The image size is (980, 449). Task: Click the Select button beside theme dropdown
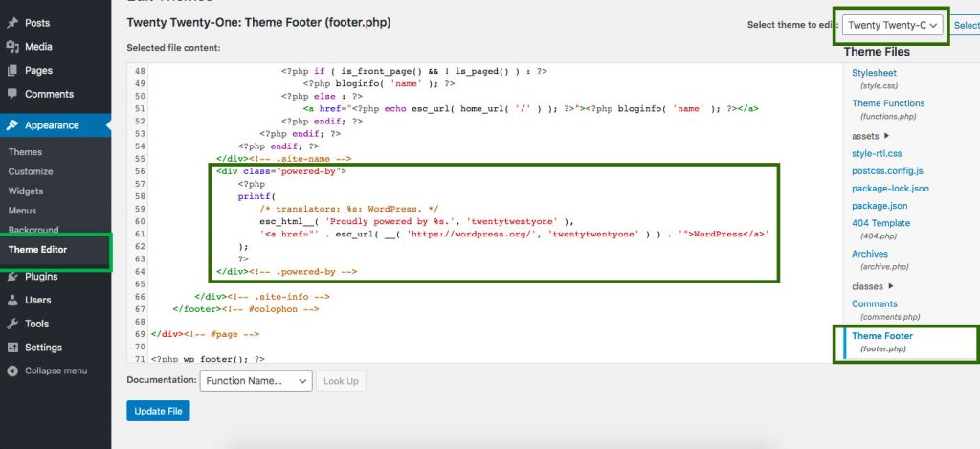[966, 25]
